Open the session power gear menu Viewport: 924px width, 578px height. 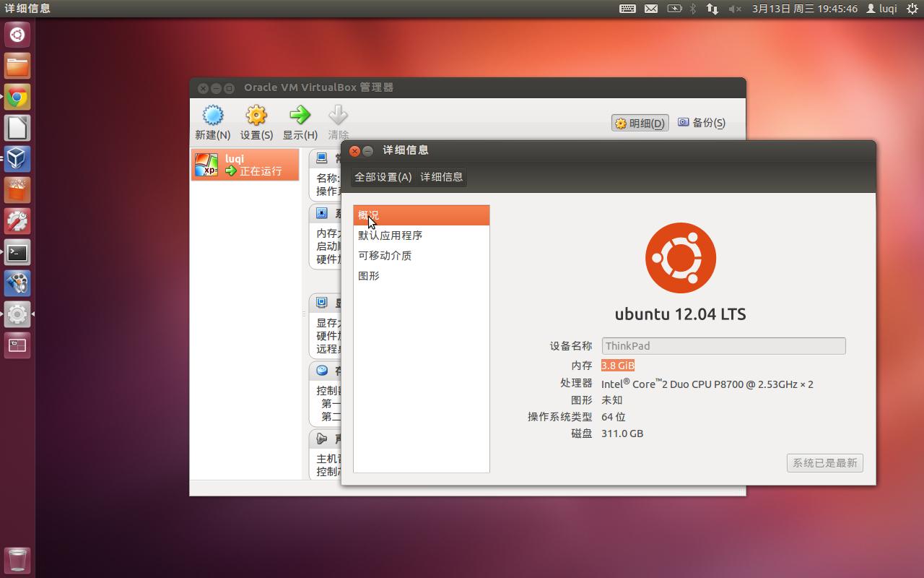coord(912,9)
